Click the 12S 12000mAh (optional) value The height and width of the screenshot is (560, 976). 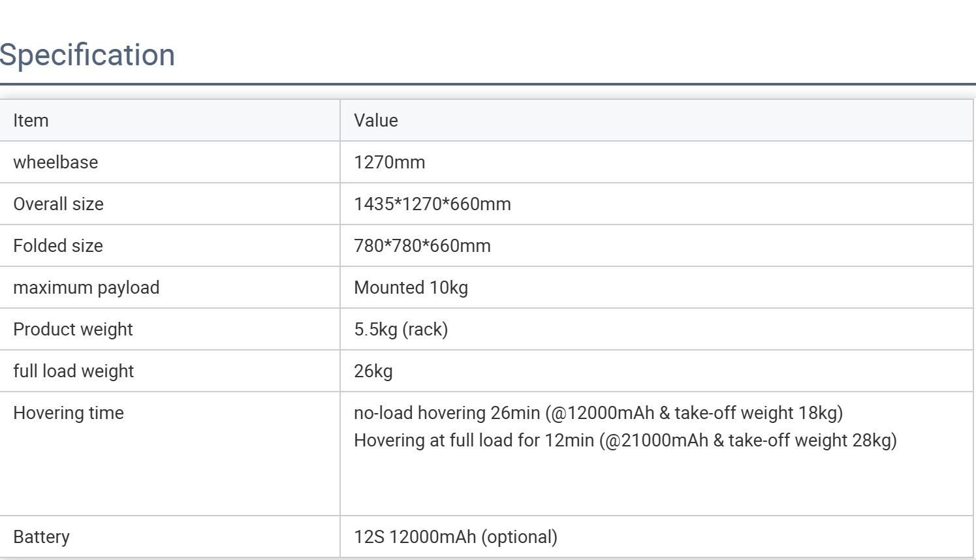click(x=455, y=537)
